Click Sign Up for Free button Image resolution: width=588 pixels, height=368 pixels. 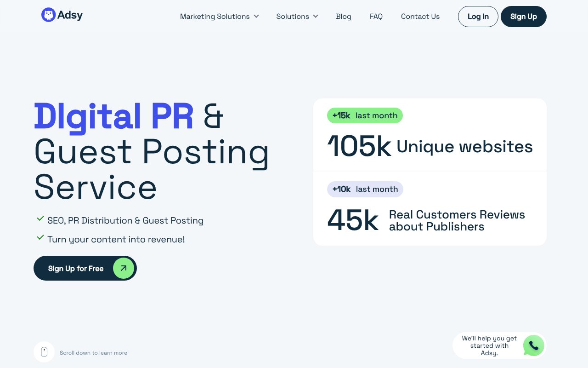(x=76, y=269)
